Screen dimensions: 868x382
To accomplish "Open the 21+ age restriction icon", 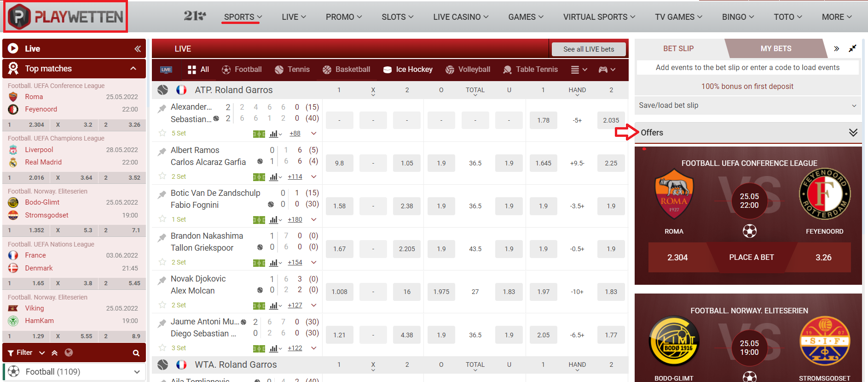I will click(x=195, y=16).
